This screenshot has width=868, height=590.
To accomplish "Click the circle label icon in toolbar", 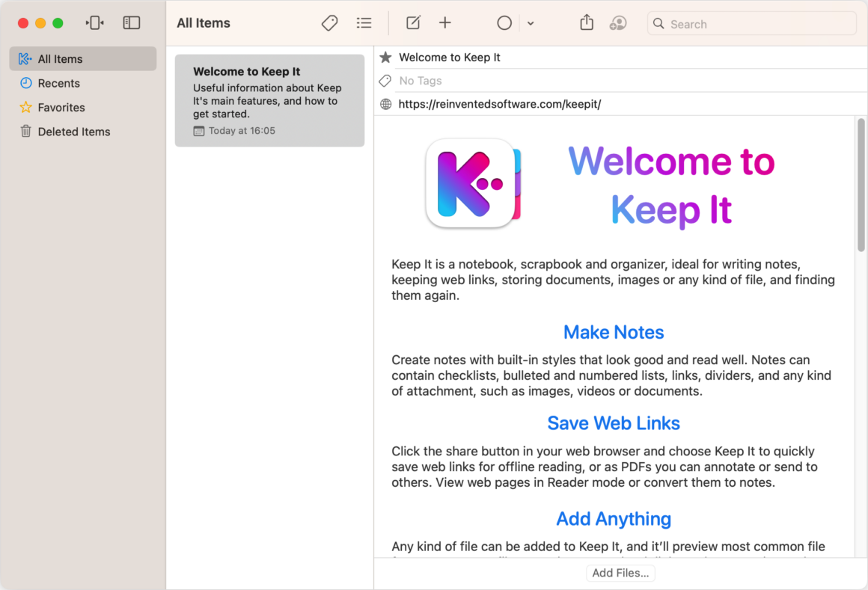I will (x=504, y=23).
